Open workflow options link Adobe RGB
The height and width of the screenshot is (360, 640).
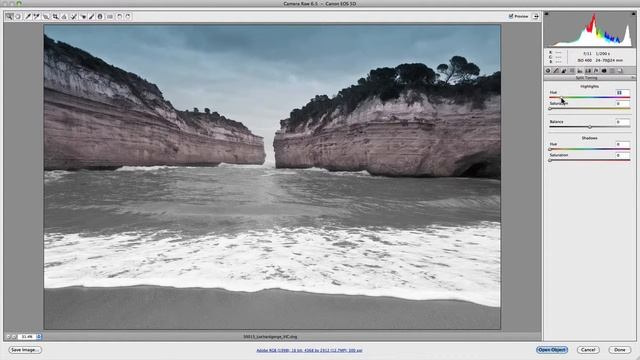pos(309,350)
